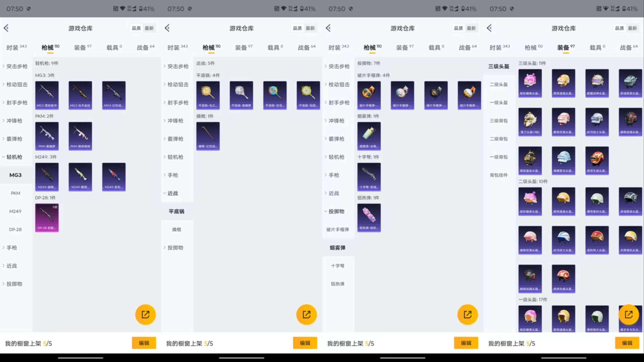The height and width of the screenshot is (362, 644).
Task: Tap the 编辑 button
Action: [x=144, y=343]
